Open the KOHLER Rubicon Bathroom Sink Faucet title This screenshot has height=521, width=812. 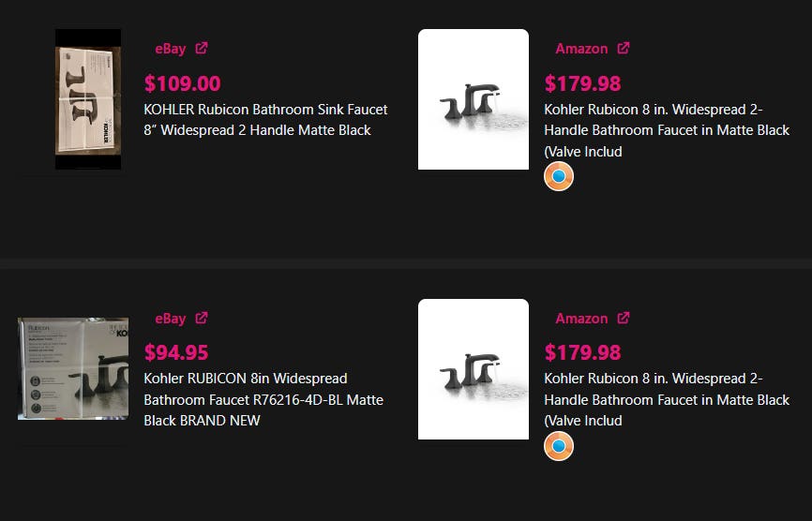coord(265,120)
